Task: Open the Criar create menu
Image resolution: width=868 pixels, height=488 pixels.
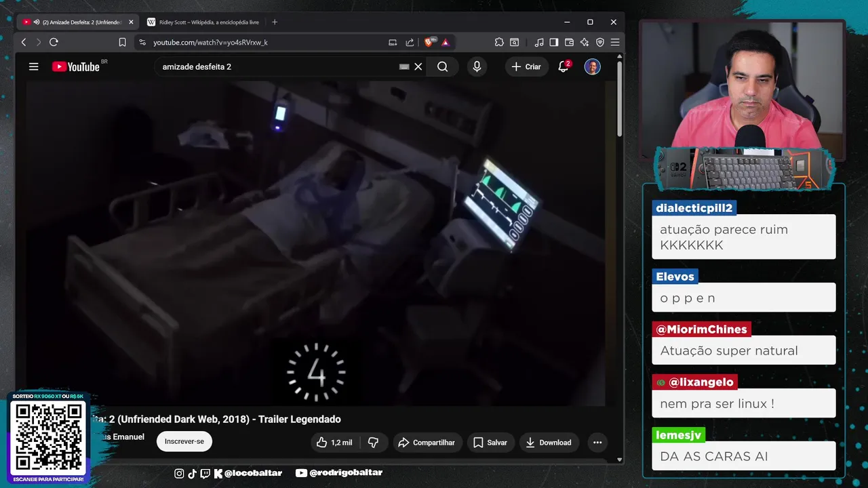Action: pyautogui.click(x=526, y=66)
